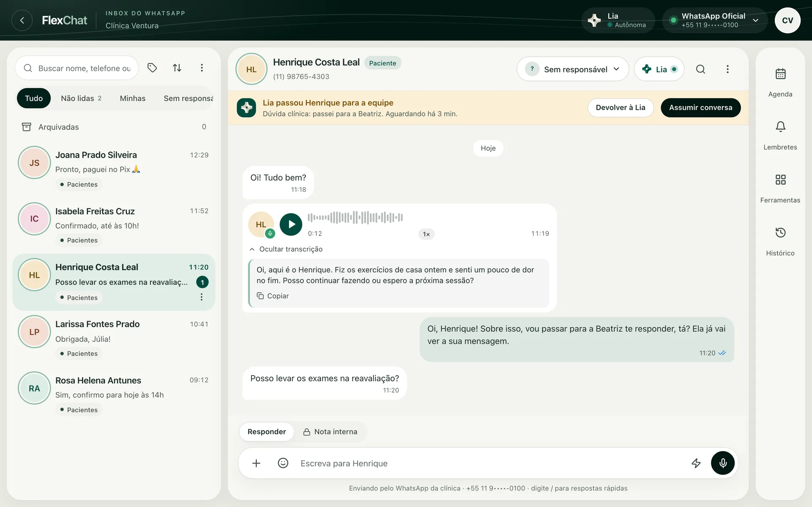
Task: Copy the audio transcription text
Action: click(x=273, y=296)
